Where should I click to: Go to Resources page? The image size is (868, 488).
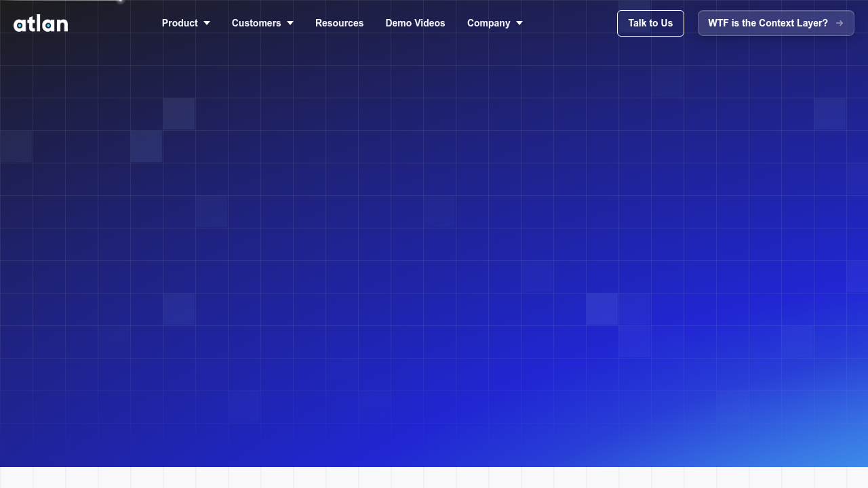pos(339,23)
